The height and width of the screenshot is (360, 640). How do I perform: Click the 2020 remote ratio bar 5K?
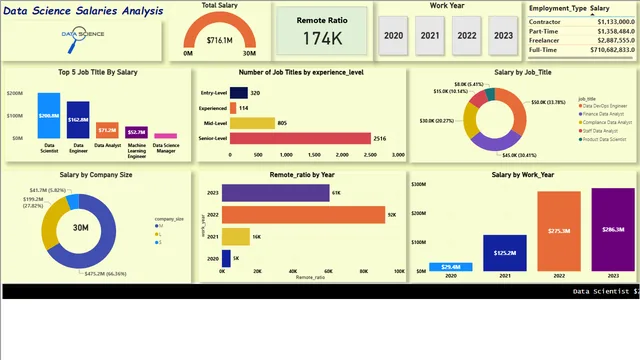click(x=226, y=258)
